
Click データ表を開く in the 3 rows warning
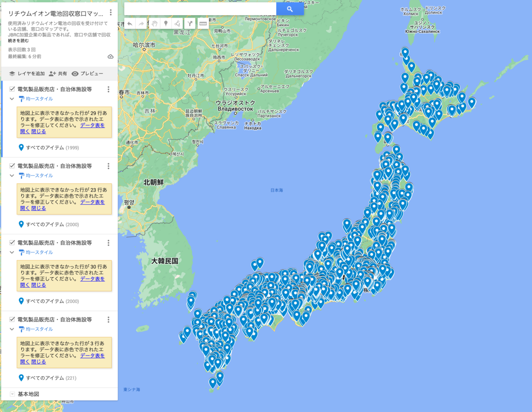(93, 356)
